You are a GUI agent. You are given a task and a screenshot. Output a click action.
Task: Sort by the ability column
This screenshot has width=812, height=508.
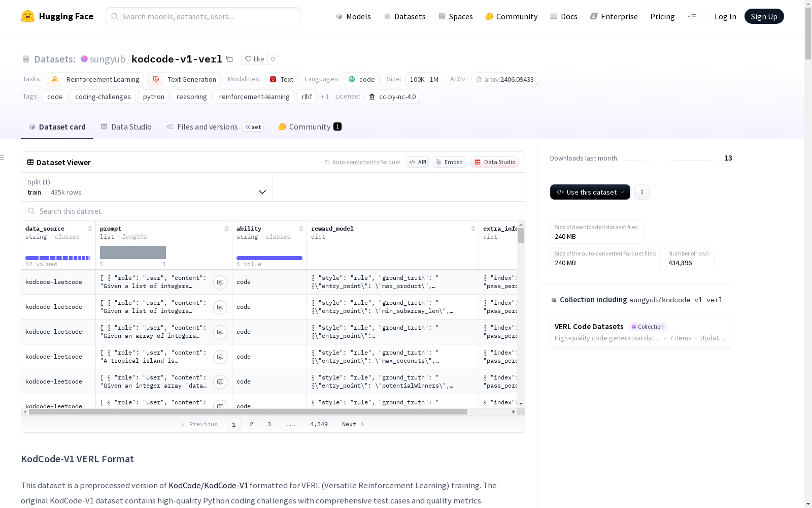(301, 229)
